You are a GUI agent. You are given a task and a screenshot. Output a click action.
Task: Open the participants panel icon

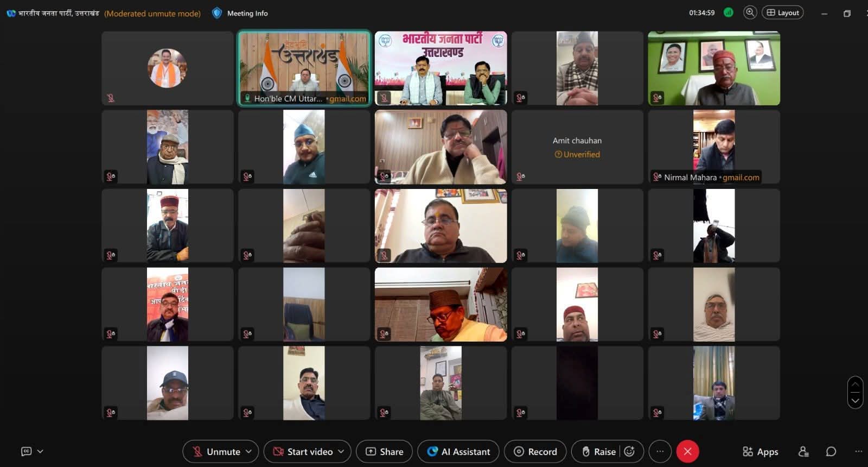803,452
